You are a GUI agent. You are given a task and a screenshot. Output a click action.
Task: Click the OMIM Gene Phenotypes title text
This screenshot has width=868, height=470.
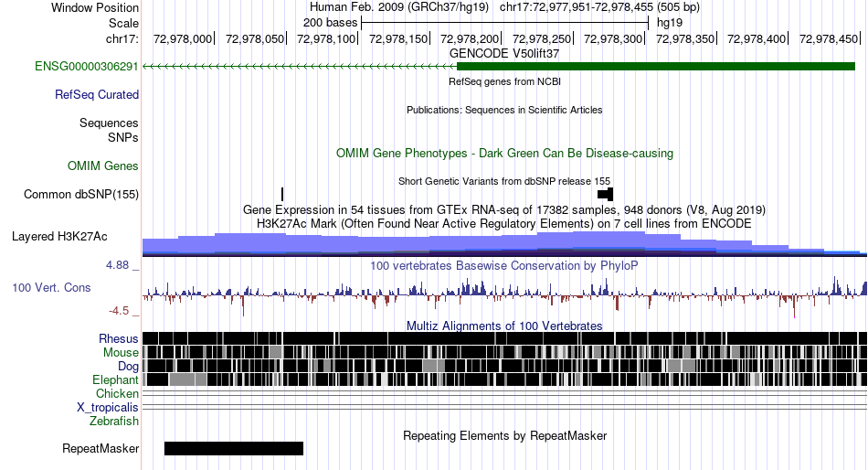coord(504,154)
